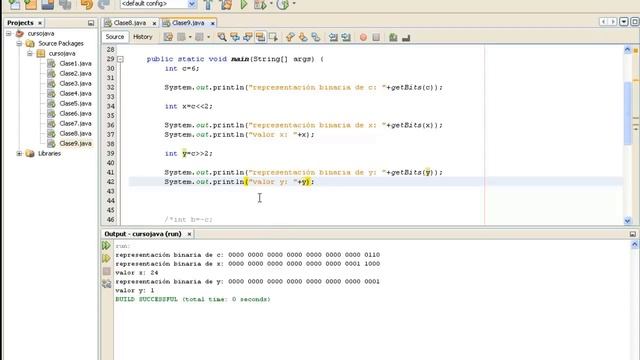Click the Redo toolbar icon
The image size is (640, 360).
tap(104, 4)
